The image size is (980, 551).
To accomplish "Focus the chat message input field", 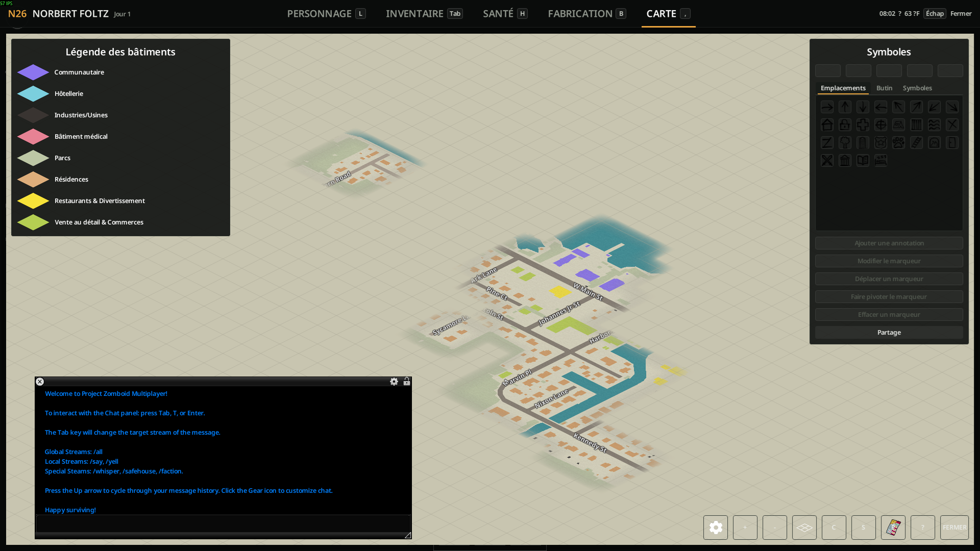I will pyautogui.click(x=223, y=523).
